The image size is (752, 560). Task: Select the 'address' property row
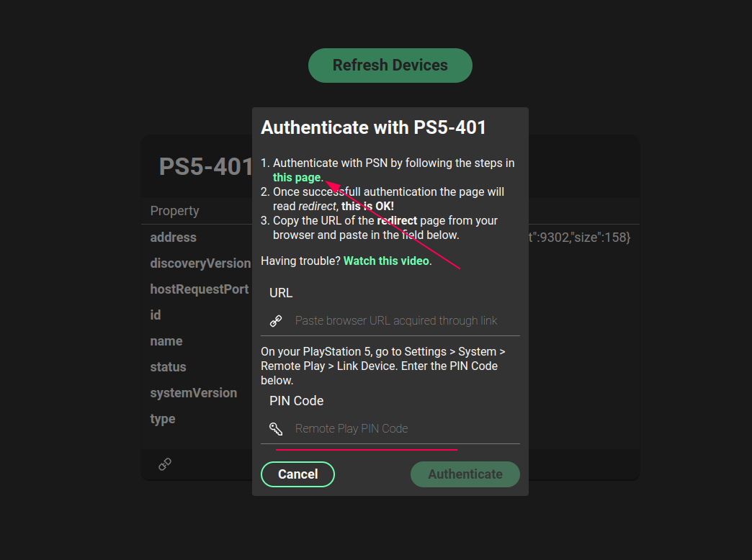(390, 238)
